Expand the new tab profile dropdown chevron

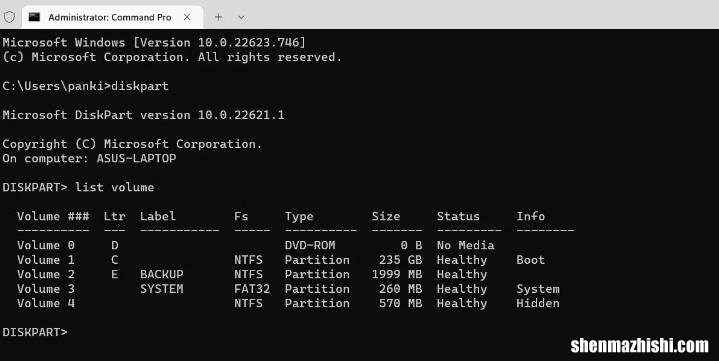click(x=241, y=17)
